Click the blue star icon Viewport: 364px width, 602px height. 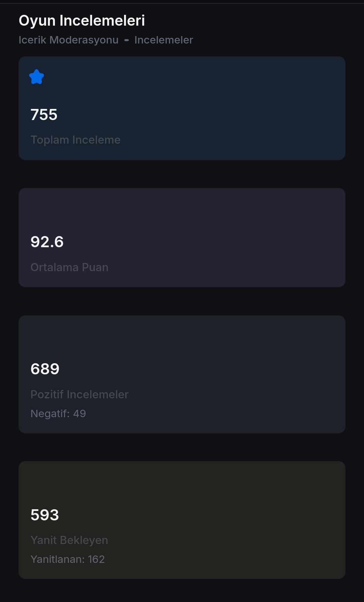click(36, 77)
